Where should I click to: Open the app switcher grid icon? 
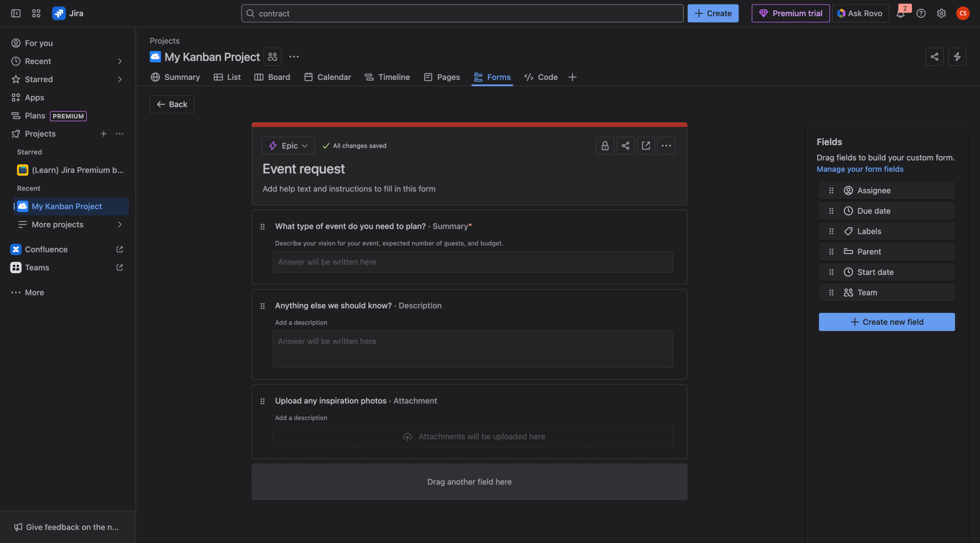[36, 13]
